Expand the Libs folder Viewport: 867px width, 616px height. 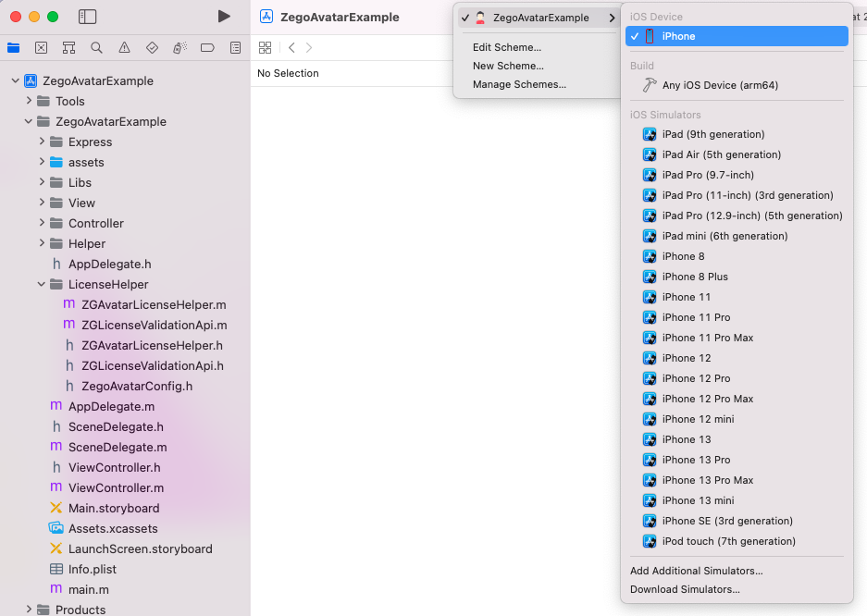(x=42, y=182)
